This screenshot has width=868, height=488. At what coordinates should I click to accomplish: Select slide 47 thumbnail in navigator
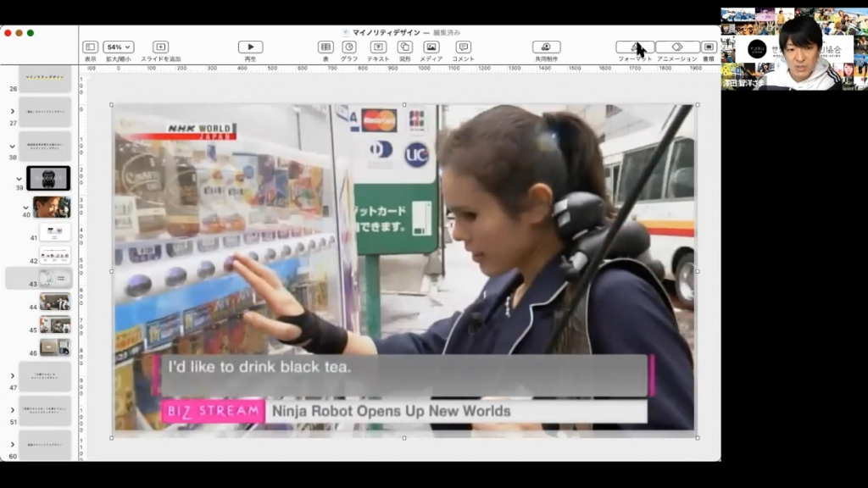(x=45, y=376)
